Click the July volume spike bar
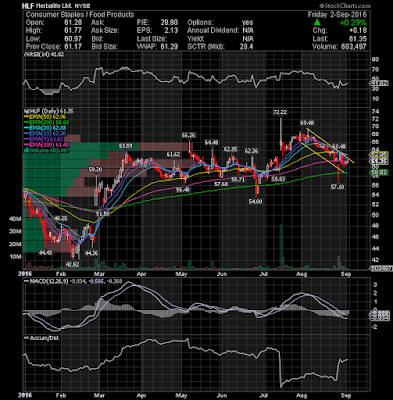 click(281, 247)
